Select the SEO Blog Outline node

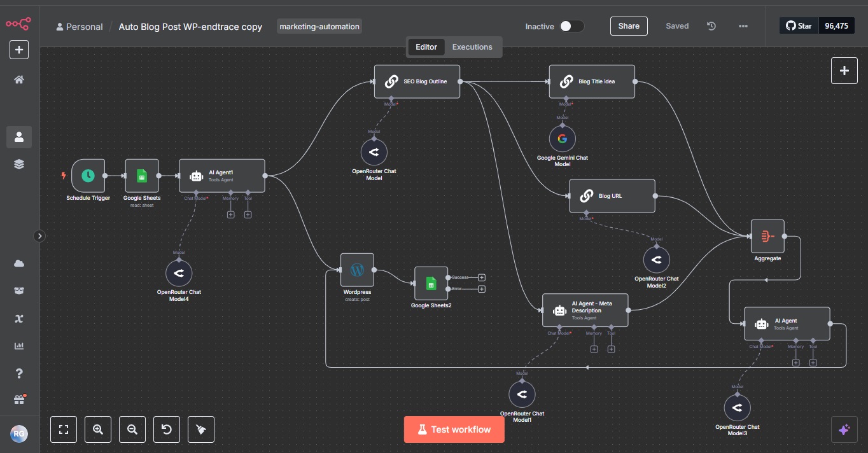417,81
